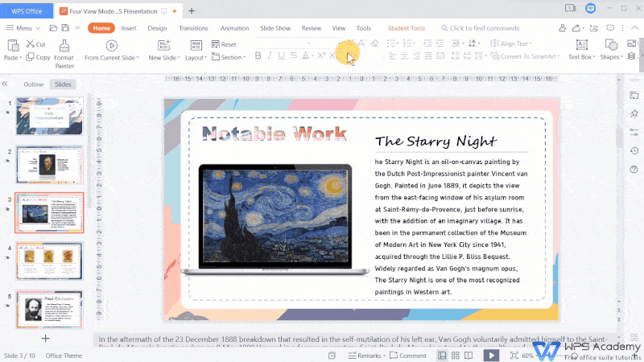Add a new slide with plus icon
Image resolution: width=644 pixels, height=362 pixels.
(46, 339)
